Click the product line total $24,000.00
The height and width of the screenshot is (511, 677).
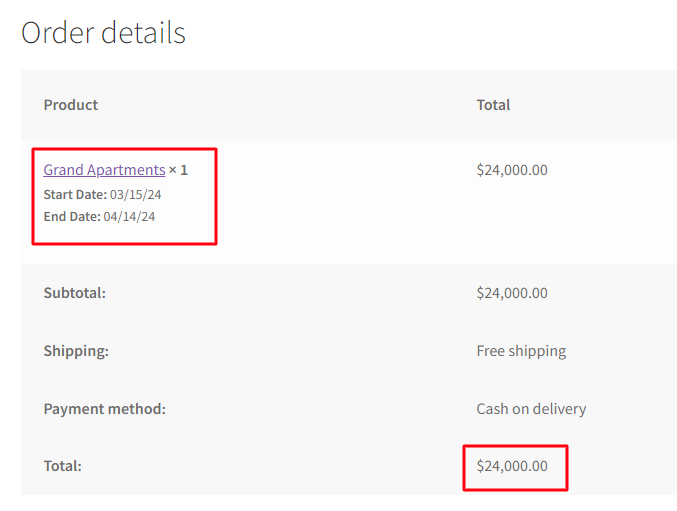point(512,170)
